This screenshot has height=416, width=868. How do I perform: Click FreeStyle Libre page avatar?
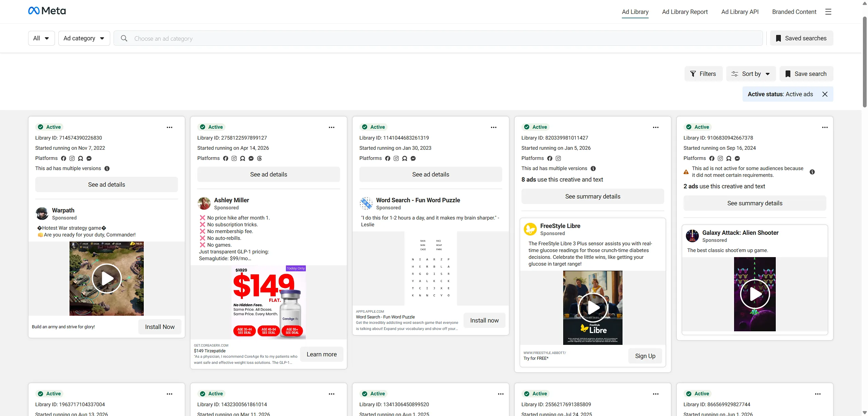click(530, 229)
